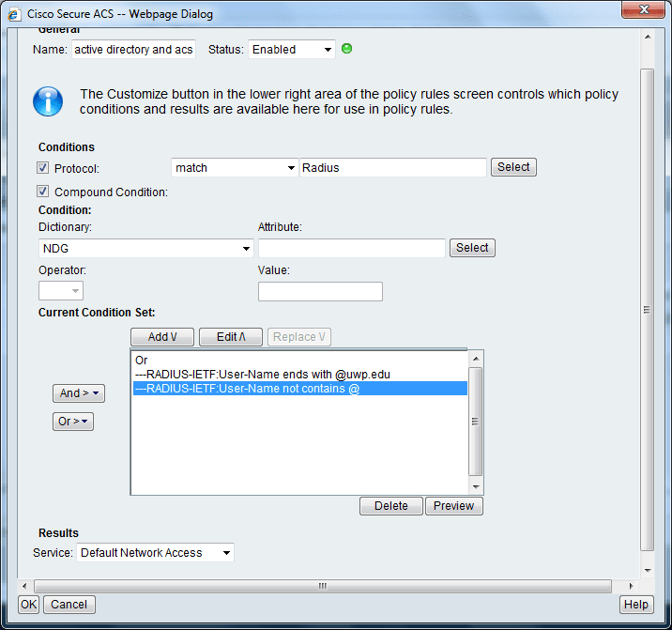Click Select button next to Attribute field
This screenshot has width=672, height=630.
(x=472, y=248)
